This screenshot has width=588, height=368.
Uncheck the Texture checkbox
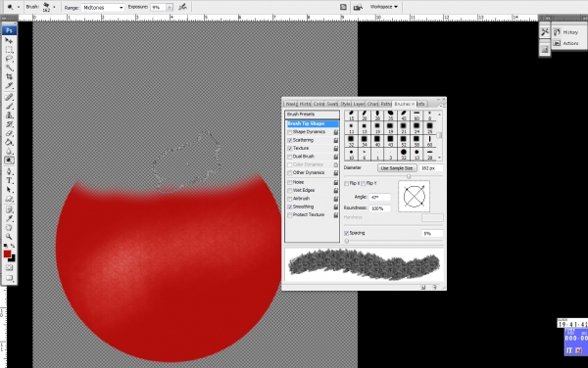289,149
